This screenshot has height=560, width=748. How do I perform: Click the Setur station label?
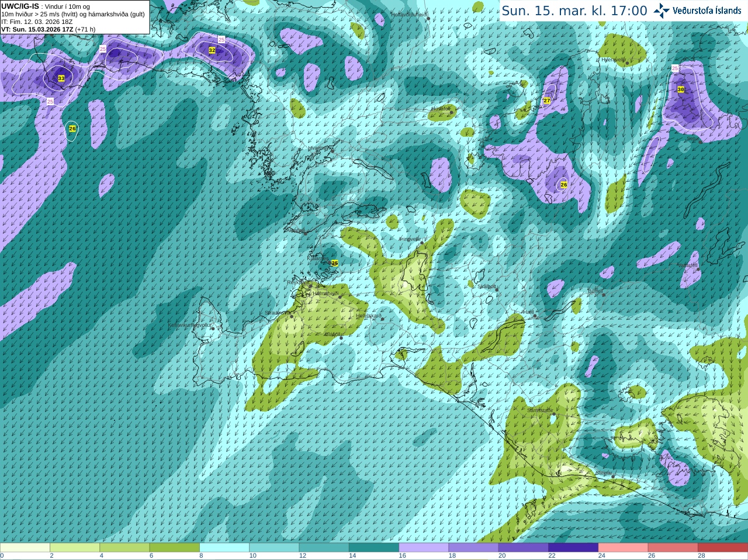(693, 139)
